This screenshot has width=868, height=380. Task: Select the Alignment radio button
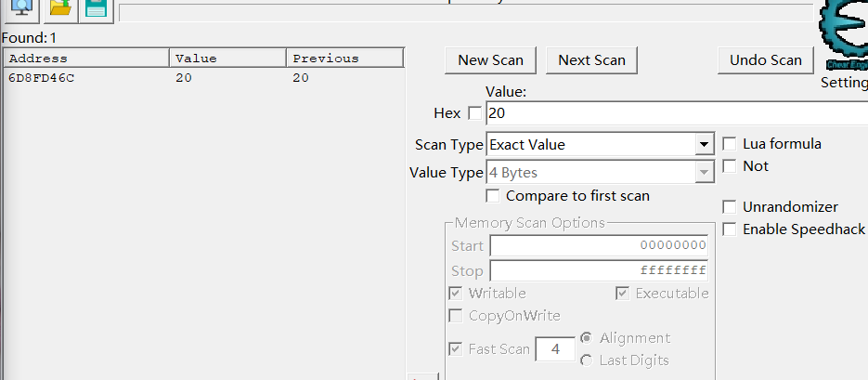click(x=586, y=338)
